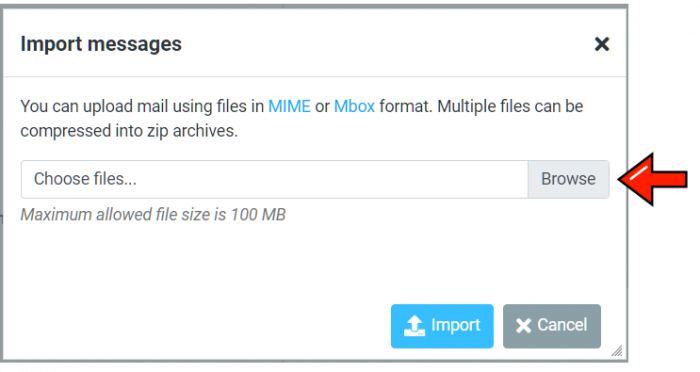The height and width of the screenshot is (372, 700).
Task: Click the "You can upload mail" description line
Action: [302, 106]
